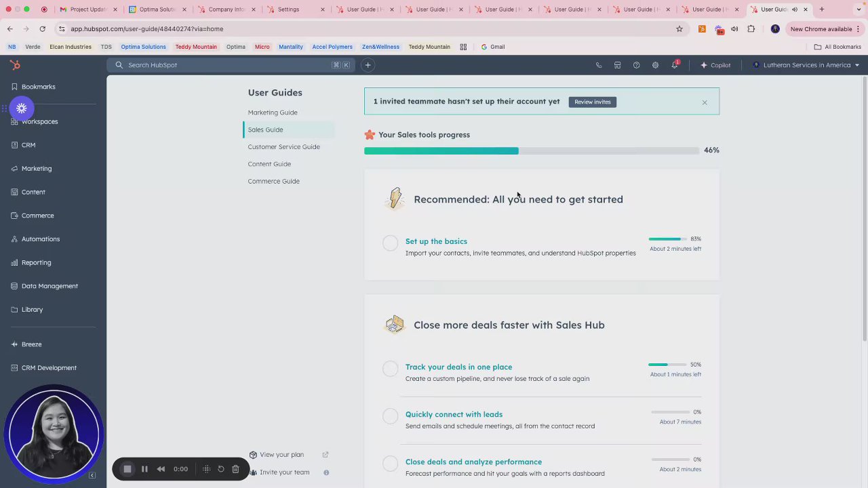This screenshot has width=868, height=488.
Task: Rewind the recording
Action: click(x=161, y=469)
